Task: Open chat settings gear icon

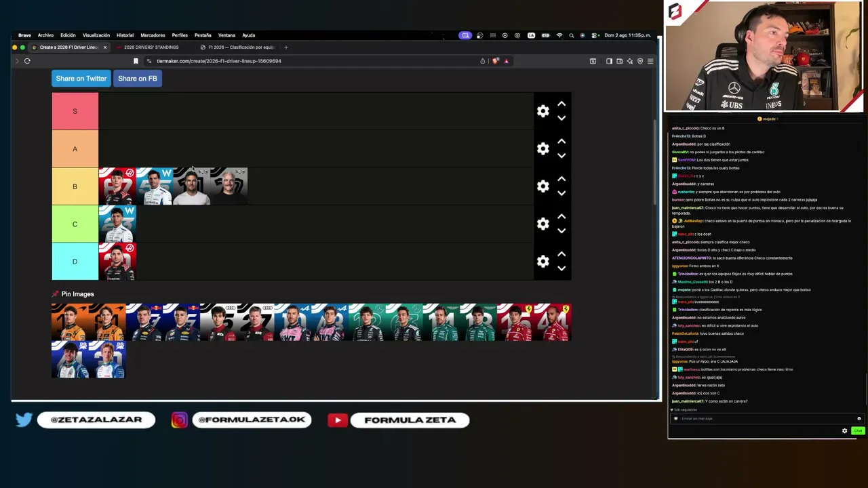Action: pos(844,431)
